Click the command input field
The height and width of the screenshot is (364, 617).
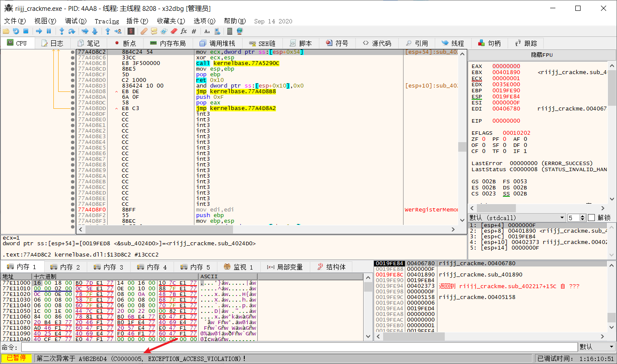point(299,347)
